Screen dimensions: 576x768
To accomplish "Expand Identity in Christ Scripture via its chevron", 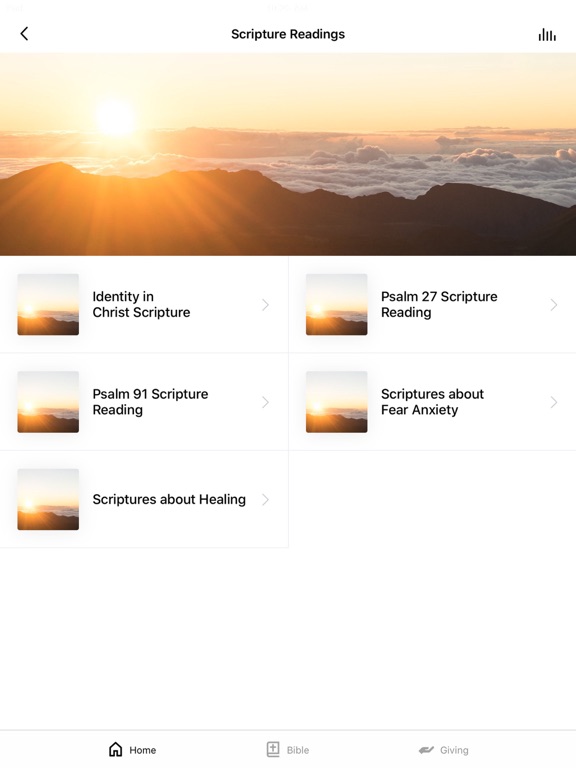I will [x=265, y=305].
